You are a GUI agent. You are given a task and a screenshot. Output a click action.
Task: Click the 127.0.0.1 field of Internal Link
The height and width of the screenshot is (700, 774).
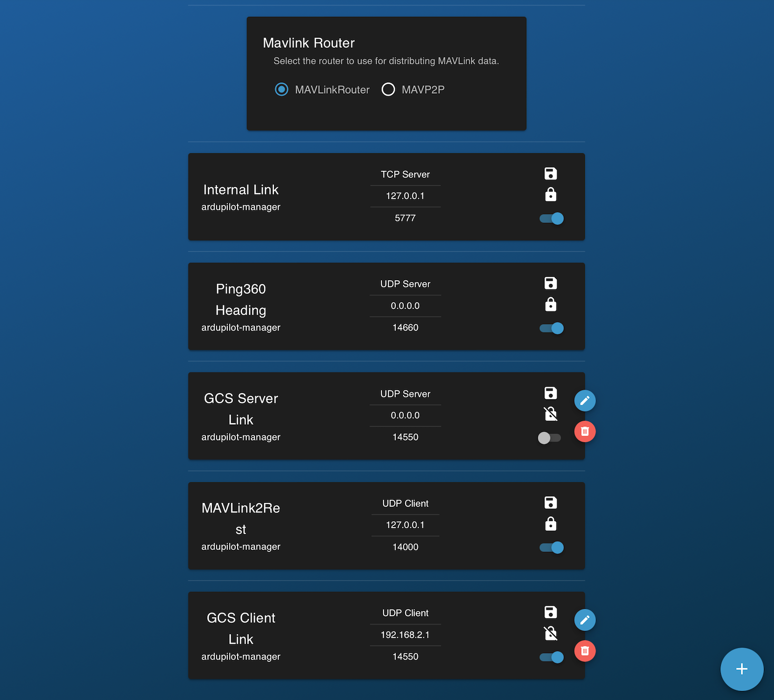click(x=405, y=196)
